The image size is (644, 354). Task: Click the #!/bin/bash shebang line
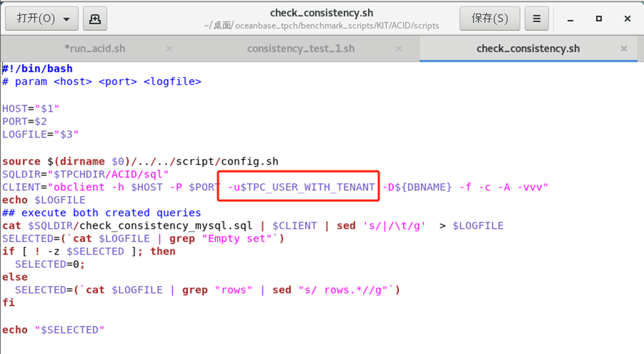(38, 68)
